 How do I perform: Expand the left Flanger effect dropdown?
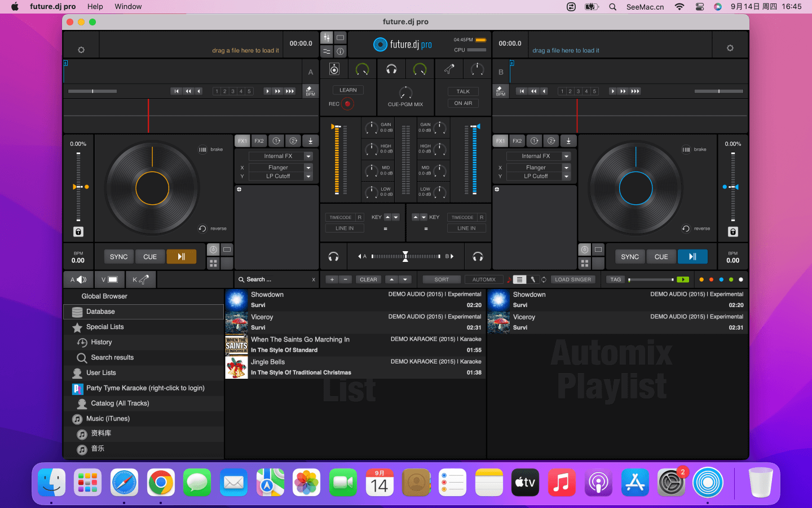[308, 168]
